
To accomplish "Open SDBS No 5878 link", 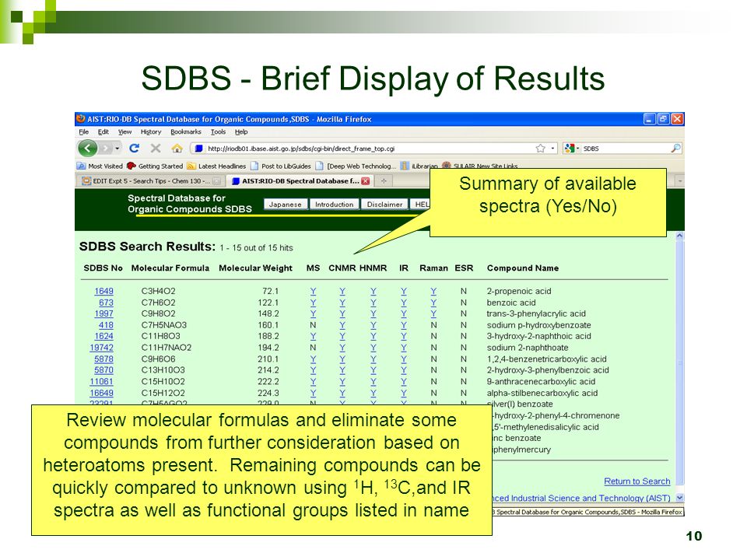I will click(103, 359).
